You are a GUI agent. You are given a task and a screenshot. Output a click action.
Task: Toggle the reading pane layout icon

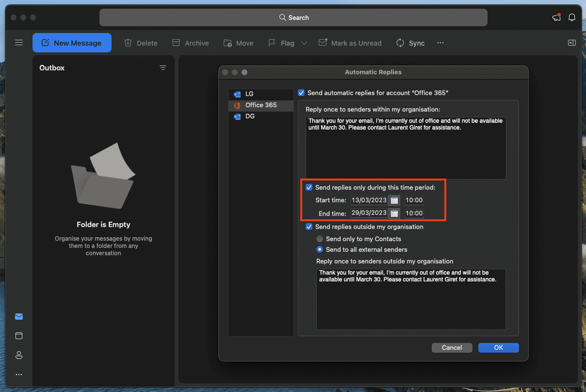point(571,43)
